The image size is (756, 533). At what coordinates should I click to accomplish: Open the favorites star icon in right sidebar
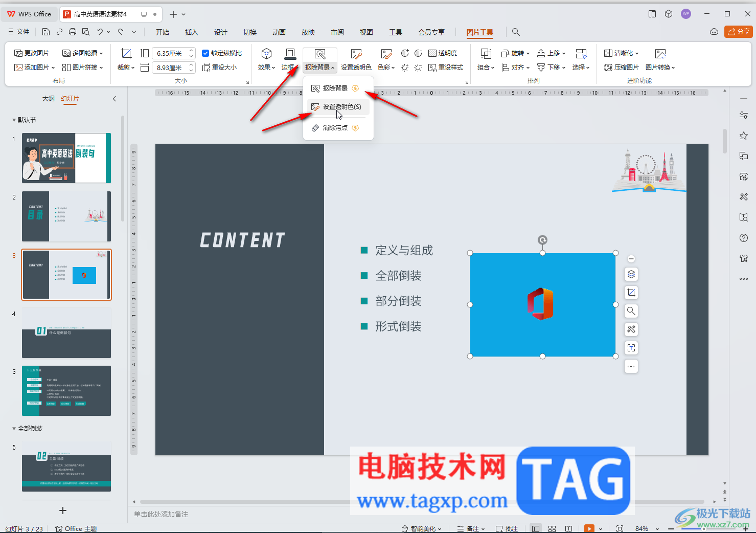pyautogui.click(x=744, y=136)
